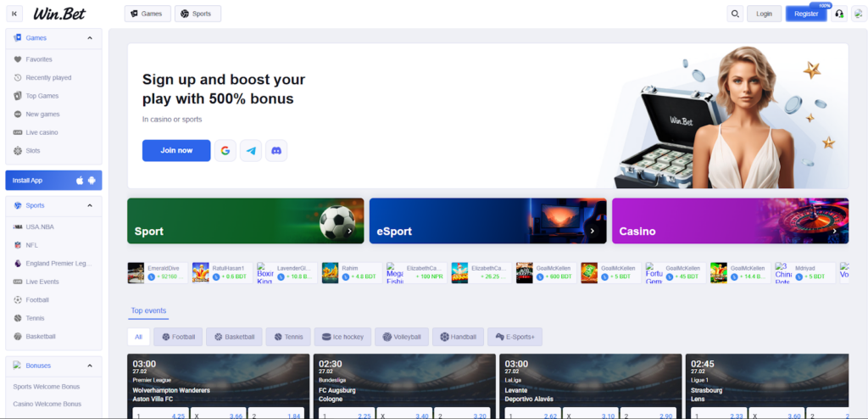This screenshot has width=868, height=419.
Task: Open the eSport category banner
Action: [488, 221]
